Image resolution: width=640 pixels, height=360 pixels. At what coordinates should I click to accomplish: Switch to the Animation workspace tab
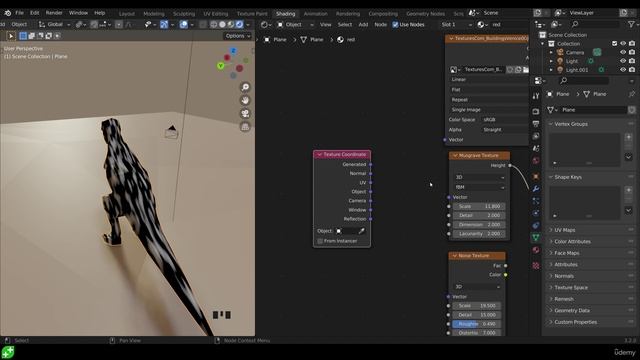pyautogui.click(x=316, y=13)
